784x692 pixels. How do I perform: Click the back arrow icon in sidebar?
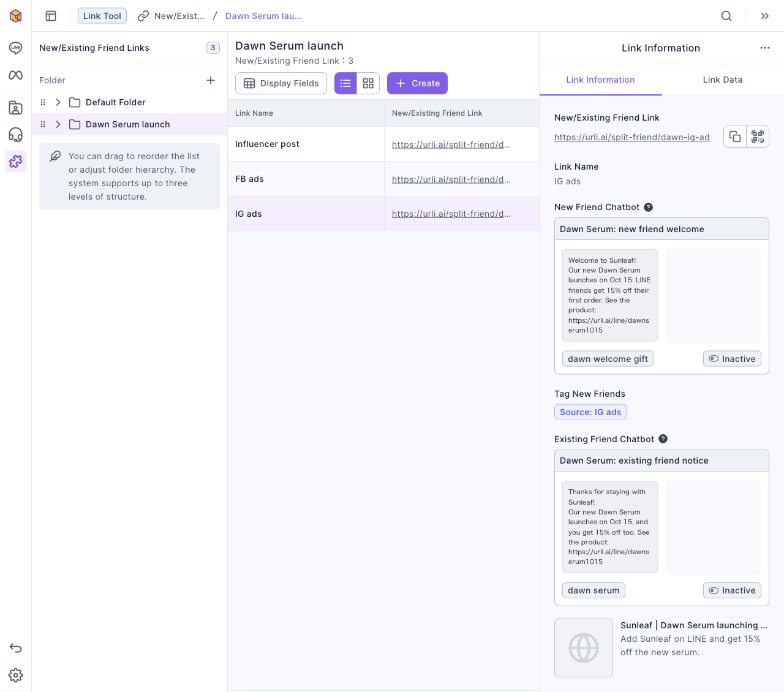[16, 648]
